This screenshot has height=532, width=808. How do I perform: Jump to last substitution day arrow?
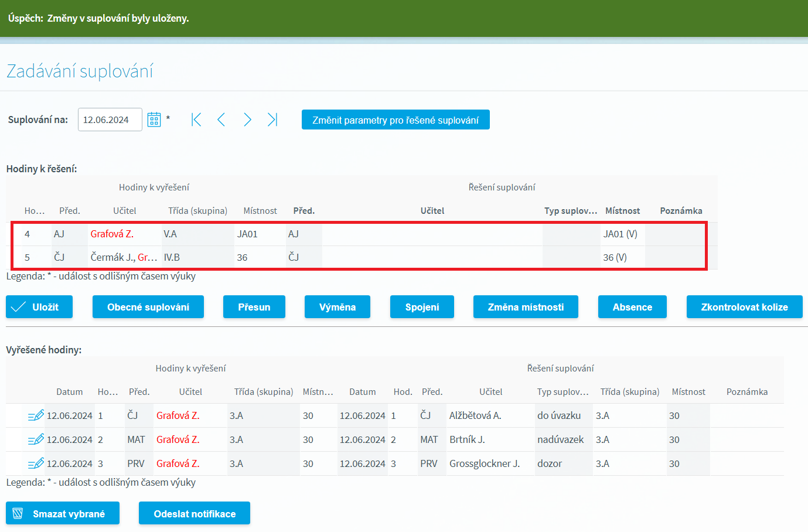tap(272, 120)
